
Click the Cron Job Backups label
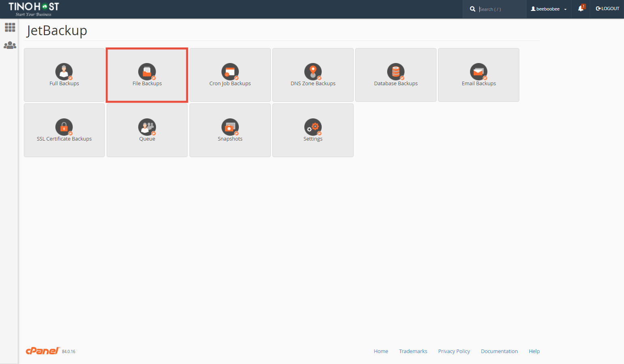230,83
